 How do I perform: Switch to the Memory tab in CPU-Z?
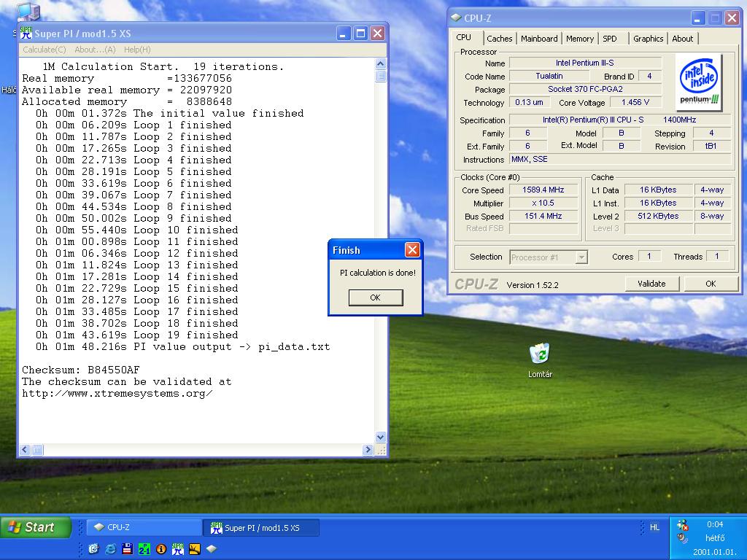pos(579,39)
